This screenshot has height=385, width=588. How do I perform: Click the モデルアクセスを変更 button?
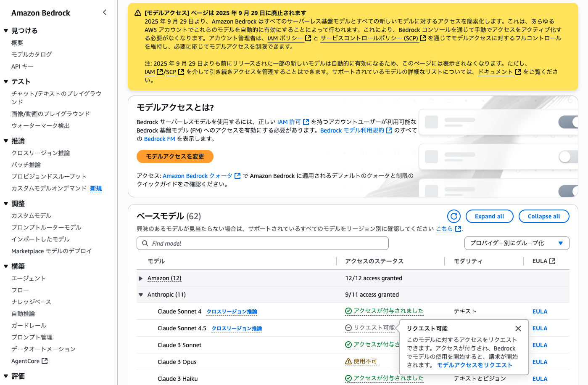click(x=174, y=156)
